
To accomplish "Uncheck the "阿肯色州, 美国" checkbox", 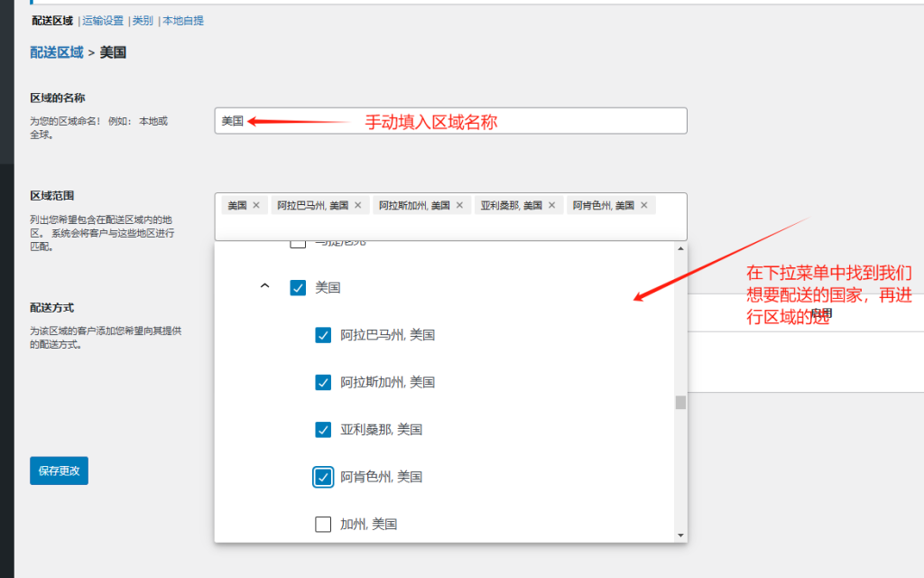I will coord(323,477).
